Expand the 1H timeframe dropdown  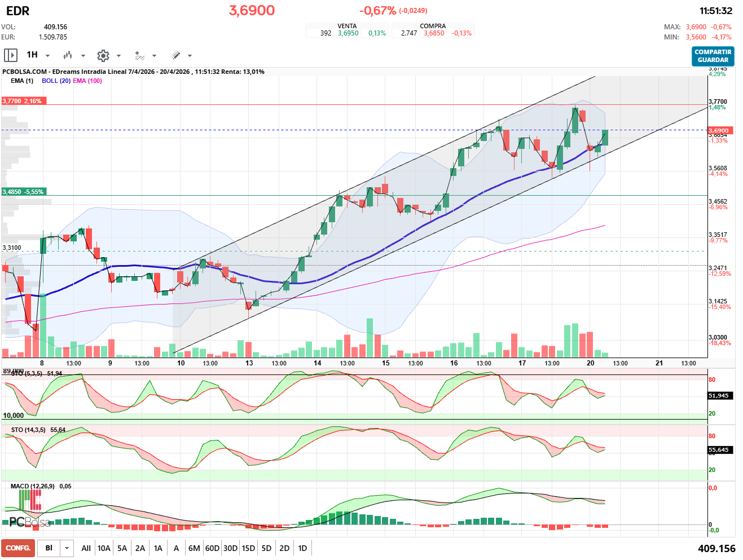48,56
